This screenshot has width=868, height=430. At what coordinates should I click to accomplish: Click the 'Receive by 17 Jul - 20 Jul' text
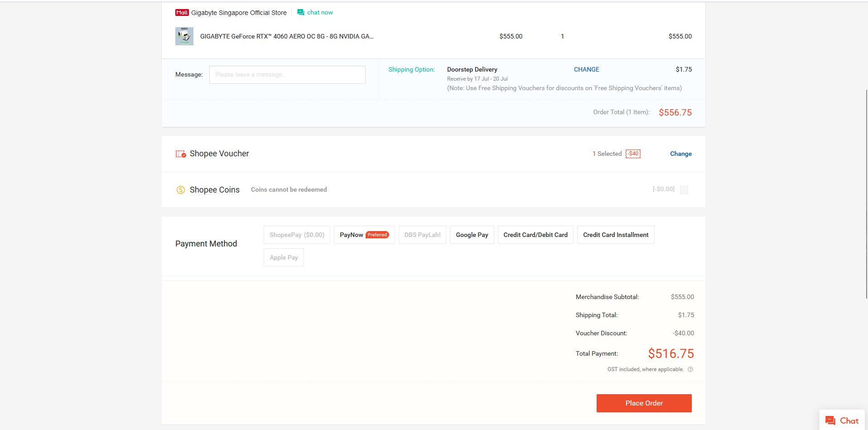point(477,79)
